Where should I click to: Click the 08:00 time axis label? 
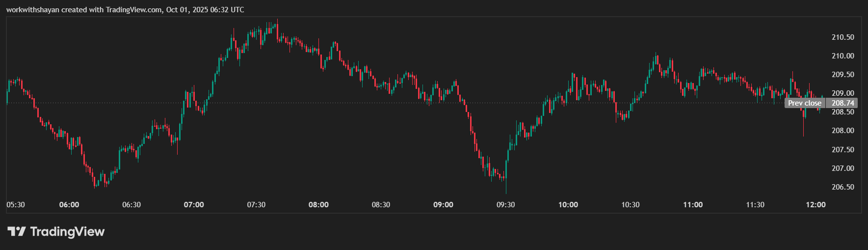[318, 205]
